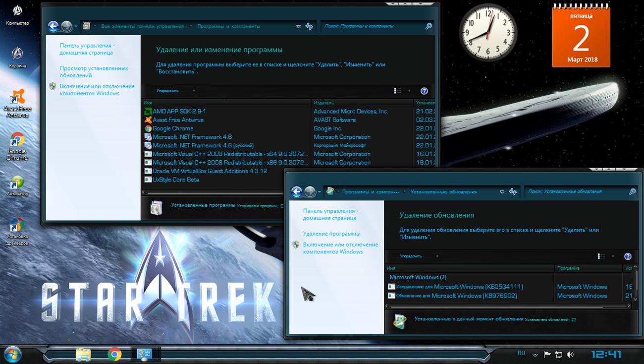Screen dimensions: 644x364
Task: Open Help in Installed Updates window
Action: click(628, 256)
